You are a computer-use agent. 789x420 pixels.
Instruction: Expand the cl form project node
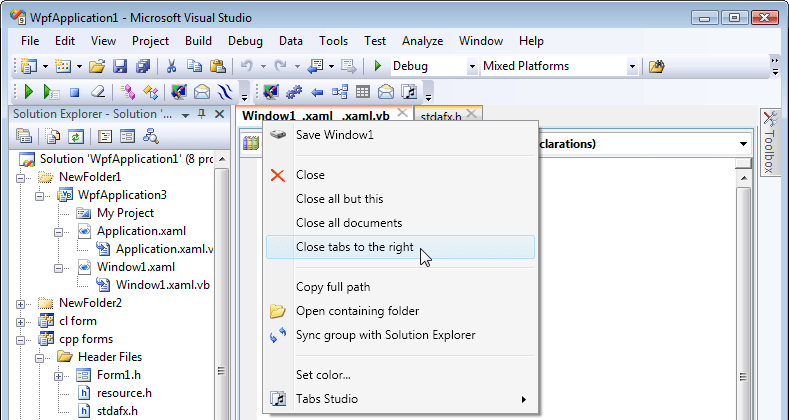click(x=21, y=322)
